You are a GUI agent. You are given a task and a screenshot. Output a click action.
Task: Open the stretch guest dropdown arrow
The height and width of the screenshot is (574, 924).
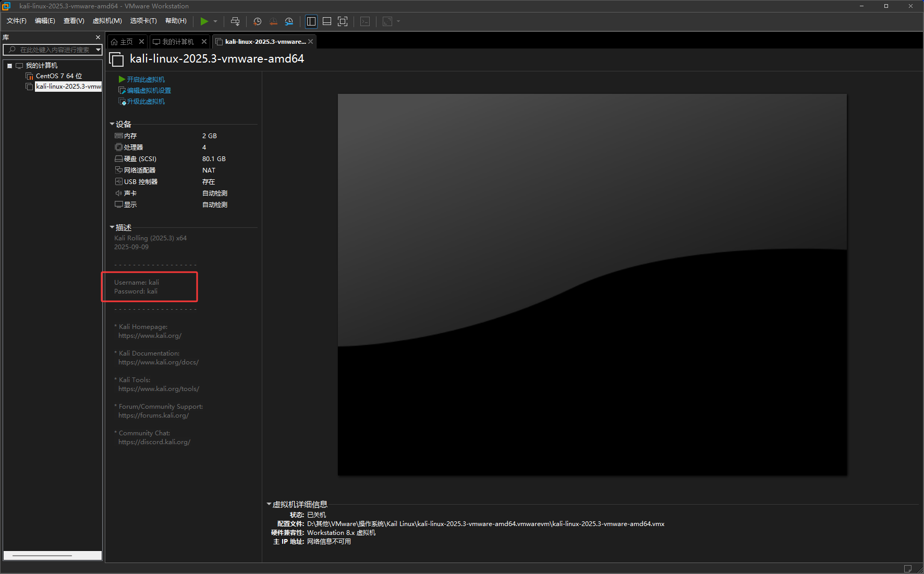pos(398,21)
